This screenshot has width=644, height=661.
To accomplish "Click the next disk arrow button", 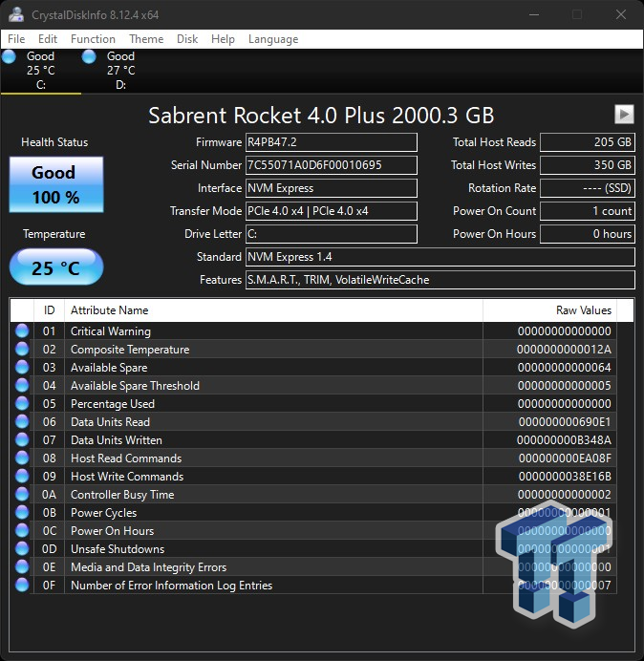I will [624, 115].
